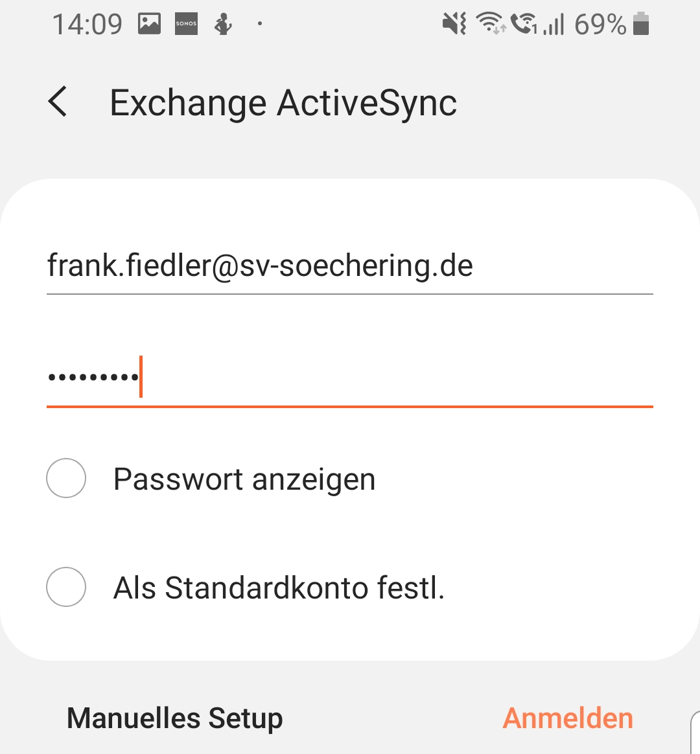Tap the 69% battery percentage text
This screenshot has height=754, width=700.
(x=600, y=25)
